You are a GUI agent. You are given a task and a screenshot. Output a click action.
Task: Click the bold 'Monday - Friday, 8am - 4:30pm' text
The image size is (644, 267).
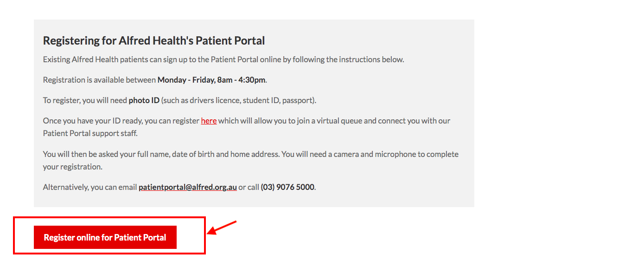tap(211, 80)
